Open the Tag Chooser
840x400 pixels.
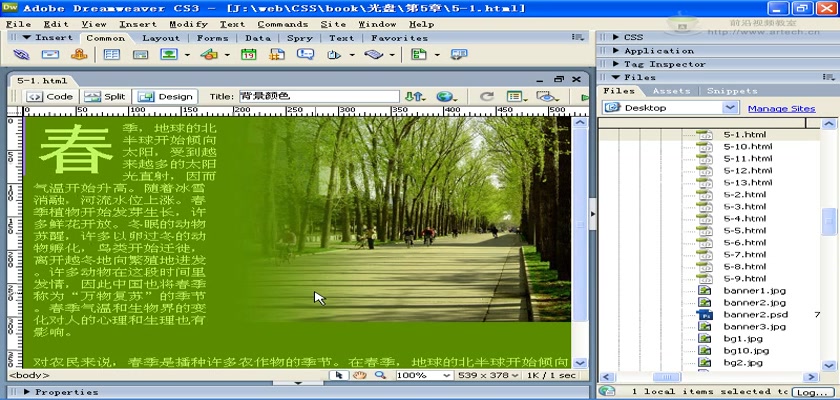[x=459, y=55]
